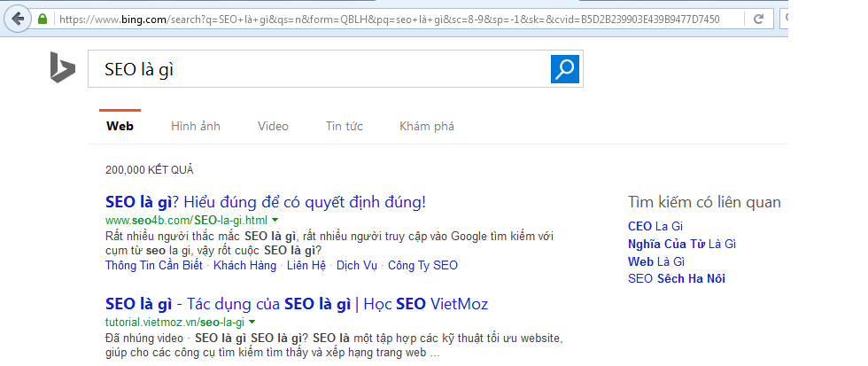Switch to the Hình ảnh tab
868x366 pixels.
click(196, 126)
